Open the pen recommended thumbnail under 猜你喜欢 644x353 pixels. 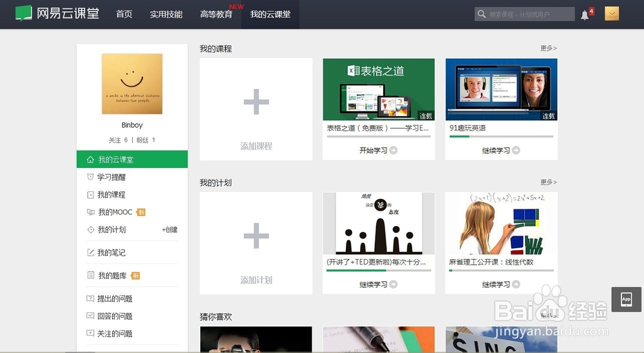point(379,339)
